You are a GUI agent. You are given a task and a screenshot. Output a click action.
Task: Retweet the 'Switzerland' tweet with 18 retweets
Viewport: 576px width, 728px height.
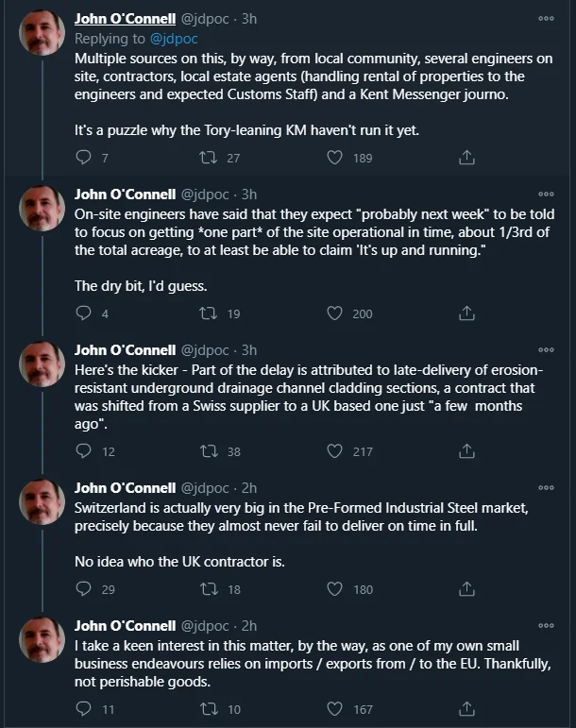[x=209, y=589]
